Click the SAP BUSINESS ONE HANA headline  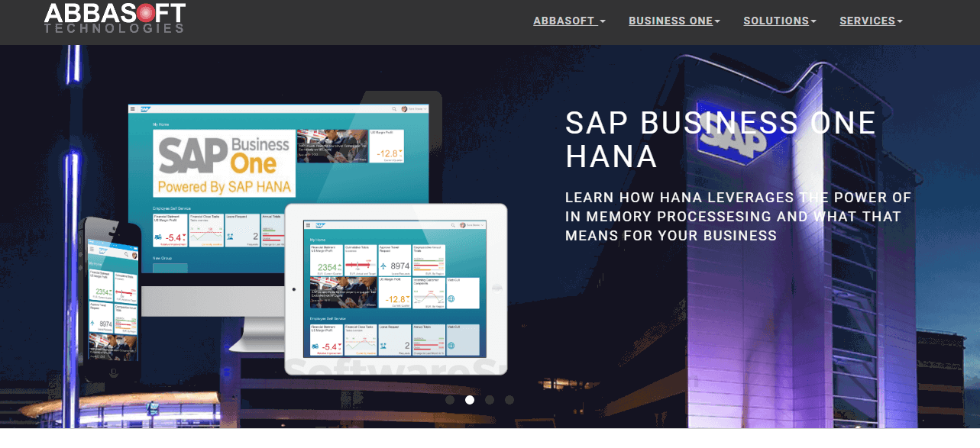tap(720, 139)
